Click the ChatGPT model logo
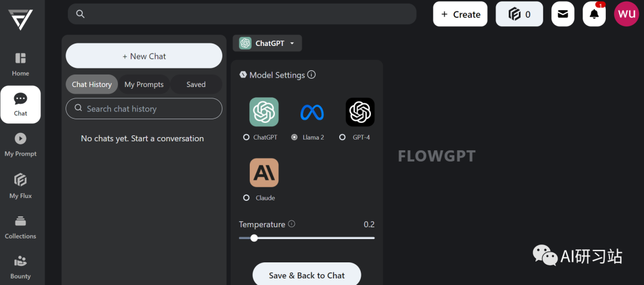 [264, 111]
